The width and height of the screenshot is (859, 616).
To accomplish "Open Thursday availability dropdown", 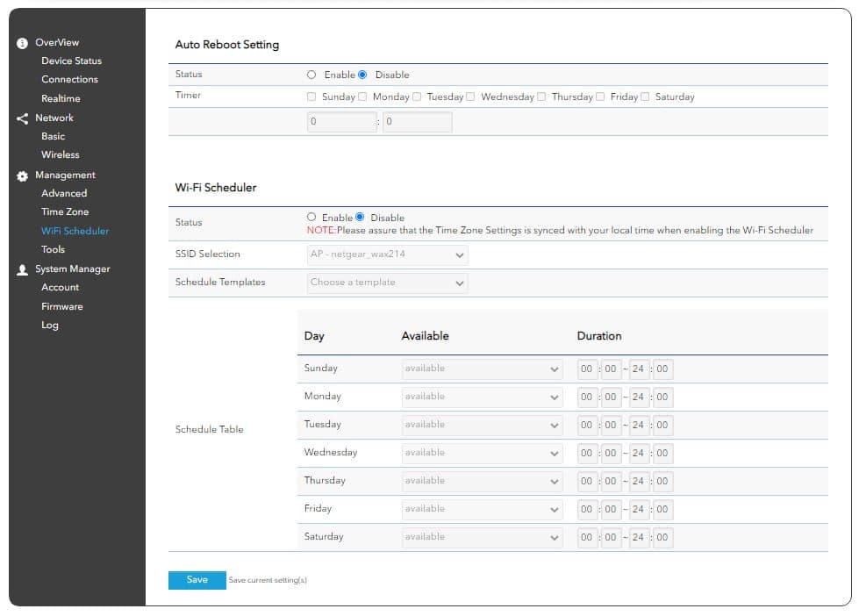I will point(482,481).
